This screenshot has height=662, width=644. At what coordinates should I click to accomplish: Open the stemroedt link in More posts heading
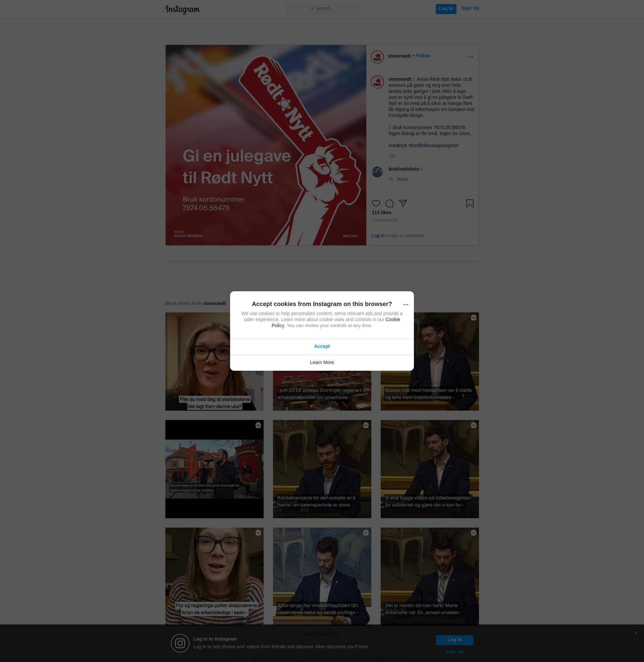click(214, 303)
